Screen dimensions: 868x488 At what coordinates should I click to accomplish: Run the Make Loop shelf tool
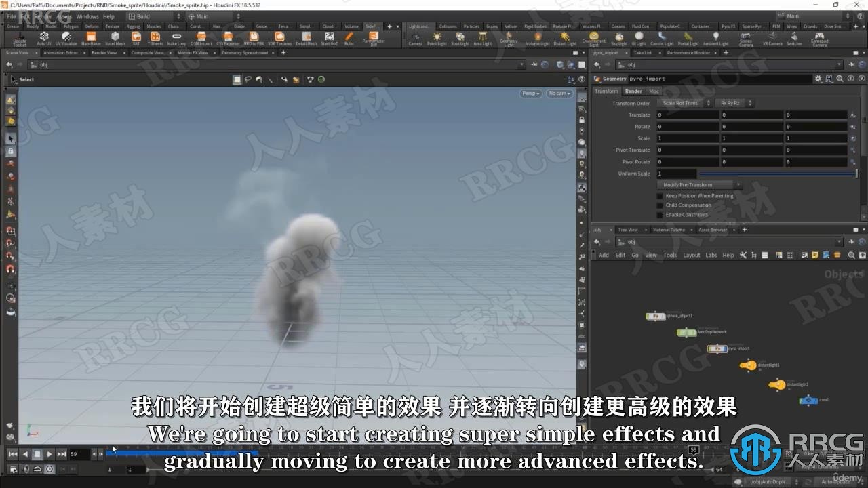point(176,38)
